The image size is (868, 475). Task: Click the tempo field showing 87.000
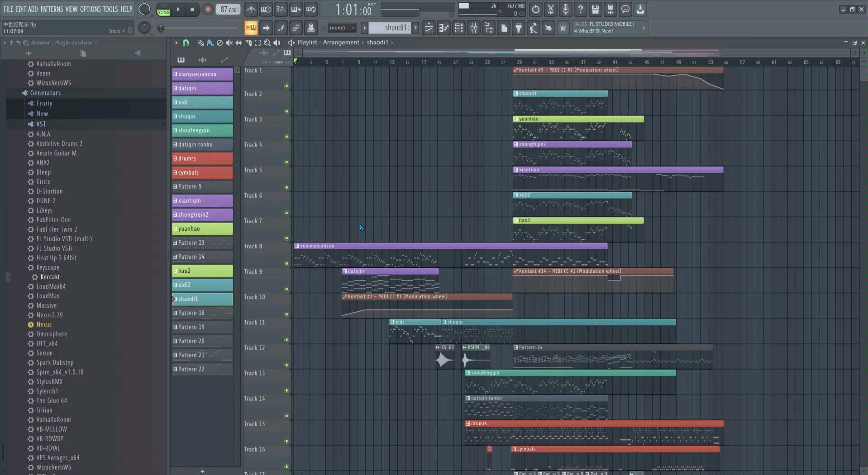tap(228, 9)
